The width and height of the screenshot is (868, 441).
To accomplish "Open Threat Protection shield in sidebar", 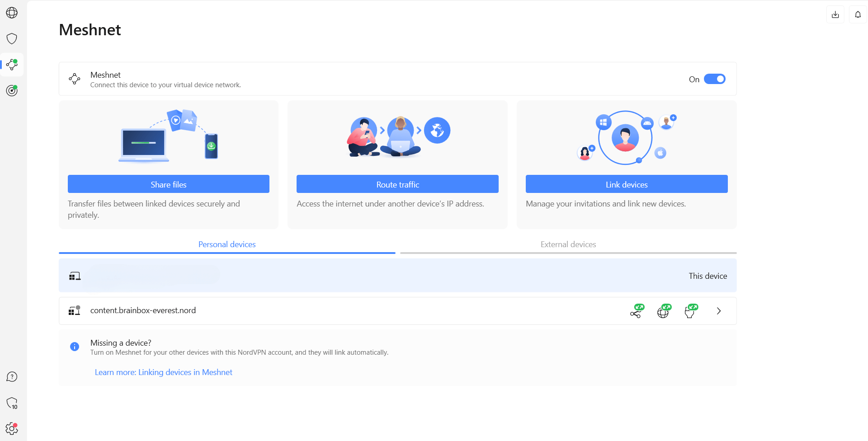I will coord(12,38).
